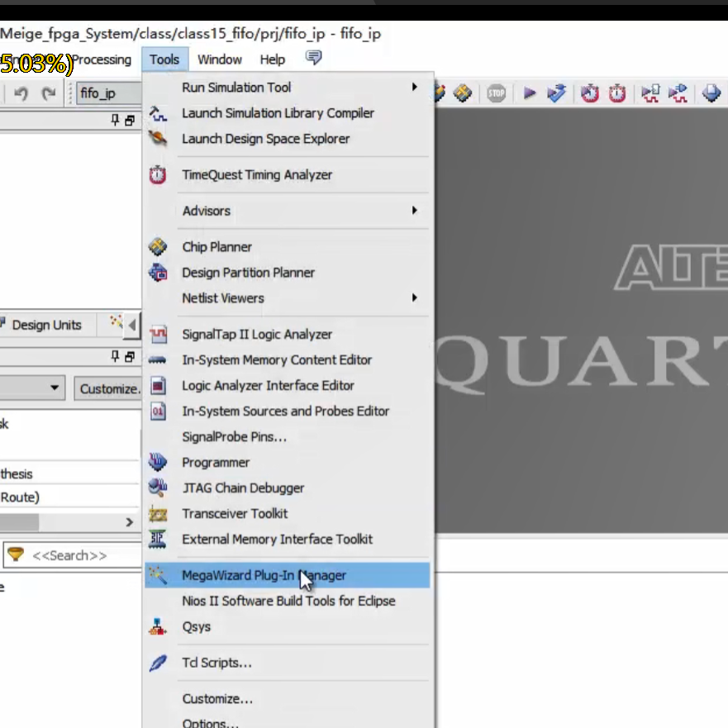Click the Customize button in Tasks panel
Screen dimensions: 728x728
pos(108,388)
